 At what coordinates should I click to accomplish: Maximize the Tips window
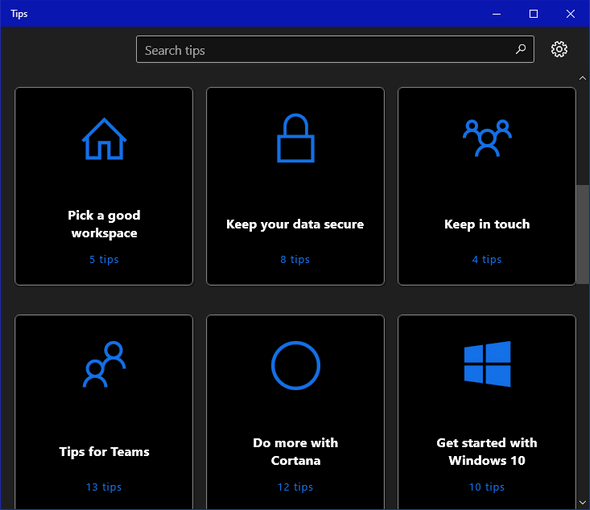[534, 14]
